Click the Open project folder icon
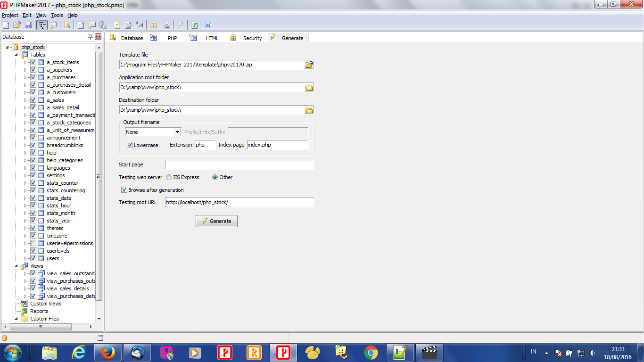 coord(17,25)
